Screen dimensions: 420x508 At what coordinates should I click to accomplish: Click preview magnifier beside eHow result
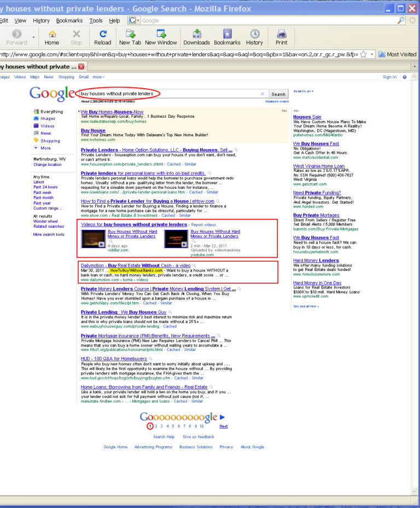tap(218, 201)
